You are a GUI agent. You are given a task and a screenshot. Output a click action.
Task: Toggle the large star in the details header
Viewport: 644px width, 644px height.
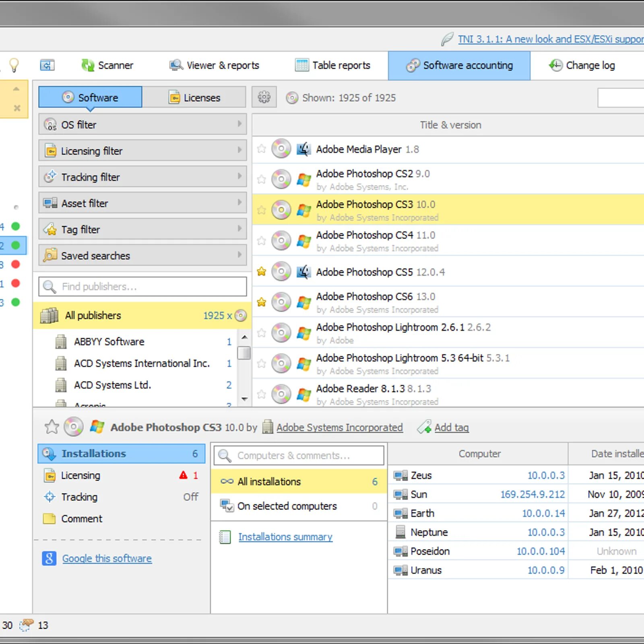pyautogui.click(x=52, y=427)
